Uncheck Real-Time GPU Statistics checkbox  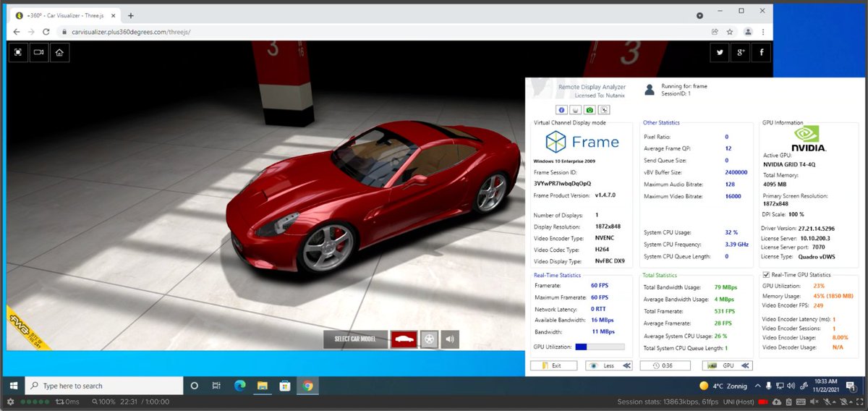coord(767,275)
